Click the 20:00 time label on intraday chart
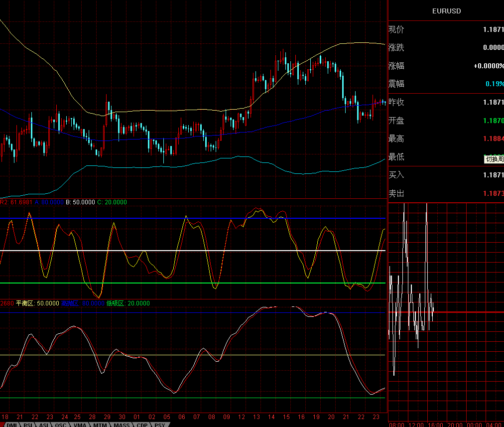 coord(455,425)
